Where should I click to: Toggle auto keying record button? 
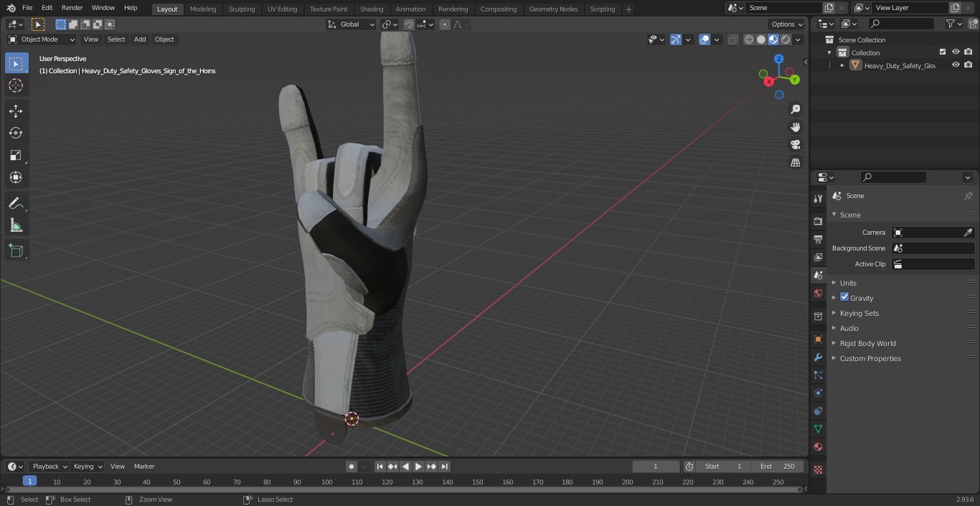(x=352, y=467)
